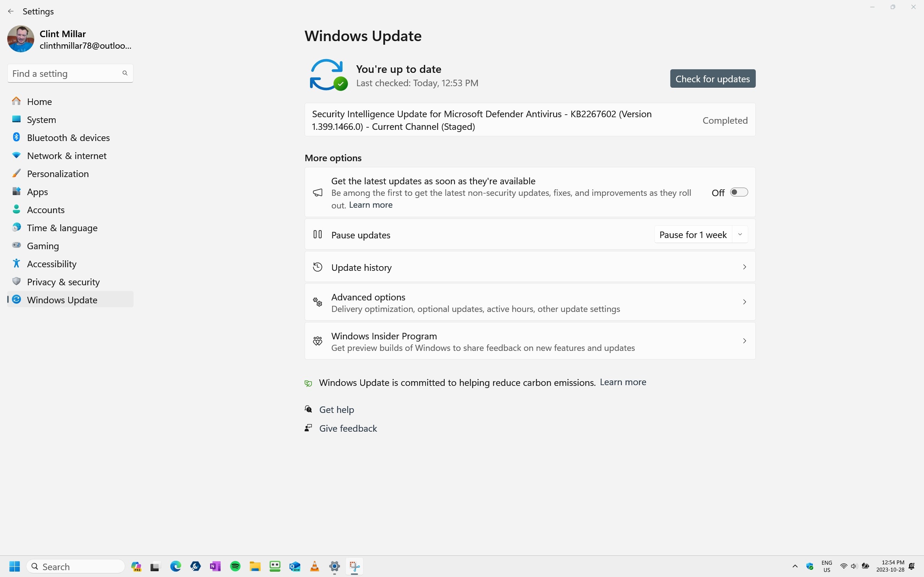Screen dimensions: 924x577
Task: Open Spotify from the taskbar
Action: (235, 566)
